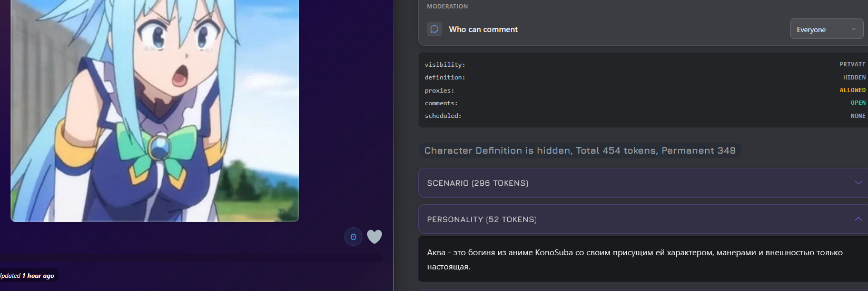Click the PRIVATE visibility value

tap(852, 64)
